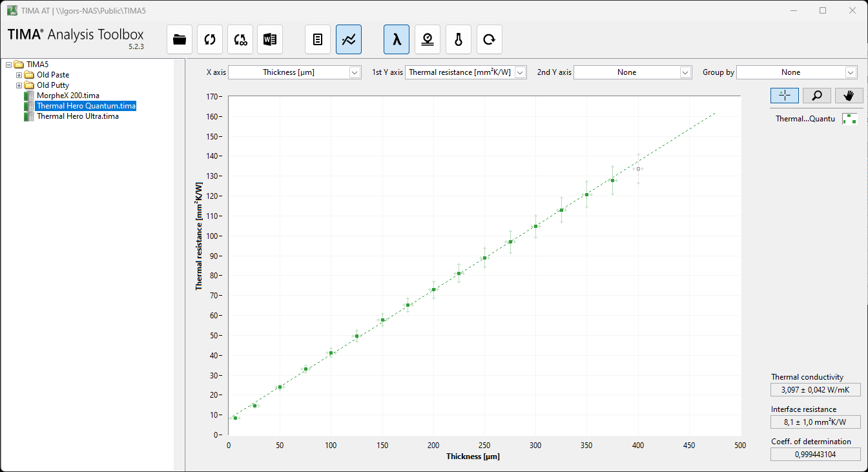Activate the crosshair point selection tool
Viewport: 868px width, 472px height.
pos(785,96)
